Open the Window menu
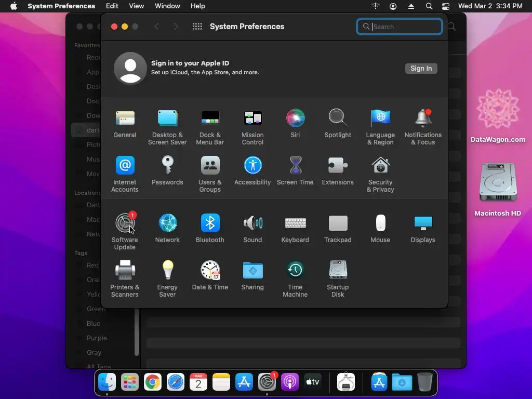532x399 pixels. coord(167,6)
